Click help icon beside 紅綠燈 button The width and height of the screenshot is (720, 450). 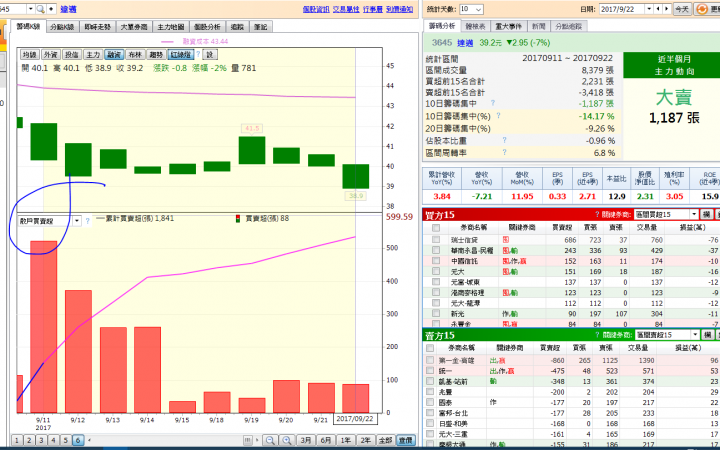(x=198, y=54)
